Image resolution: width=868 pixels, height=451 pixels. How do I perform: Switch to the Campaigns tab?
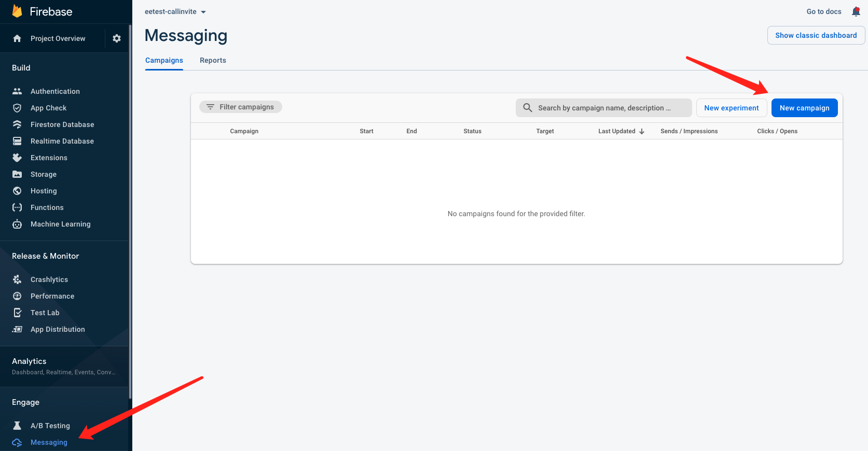(x=164, y=60)
